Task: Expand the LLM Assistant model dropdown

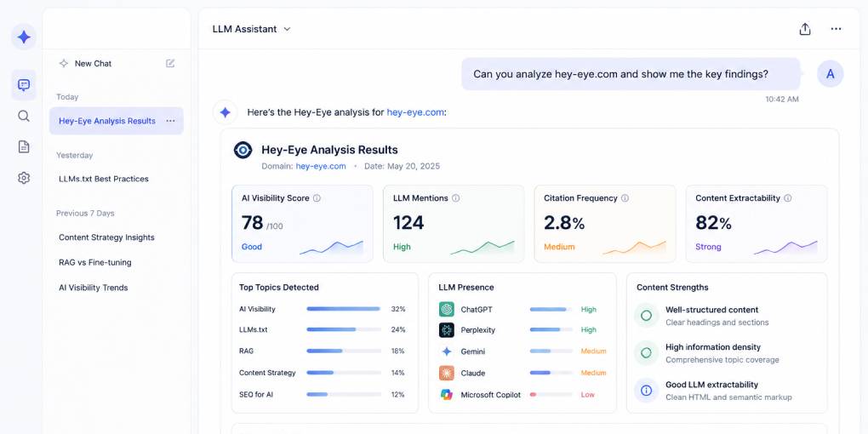Action: [252, 29]
